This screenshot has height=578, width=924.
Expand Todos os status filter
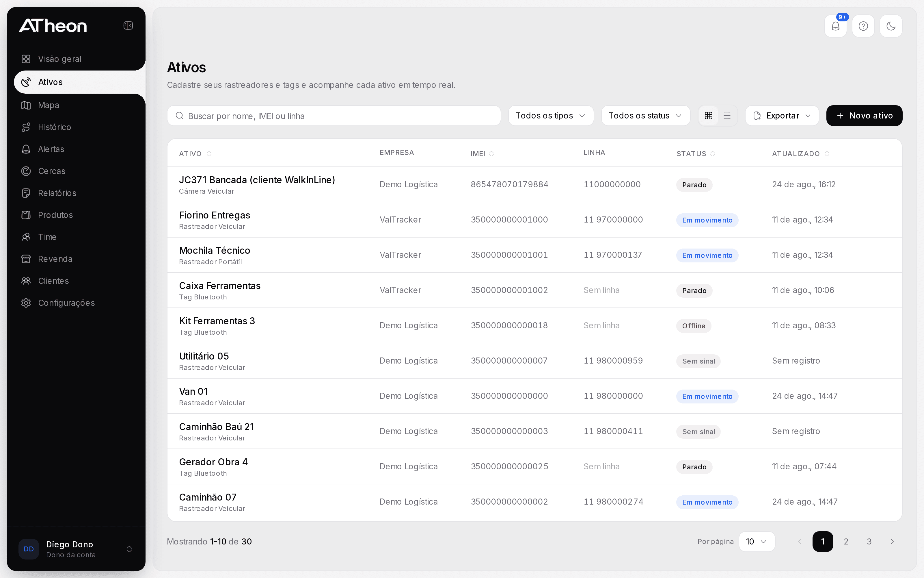coord(645,115)
